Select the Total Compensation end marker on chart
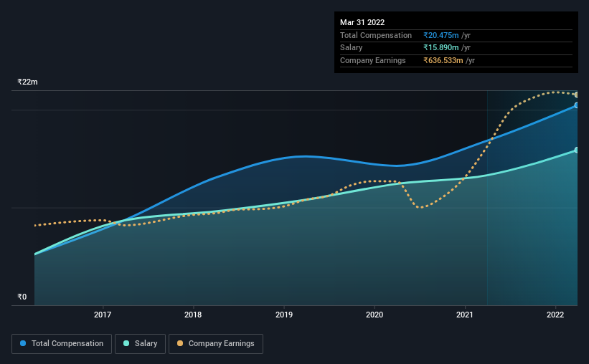 (x=576, y=105)
